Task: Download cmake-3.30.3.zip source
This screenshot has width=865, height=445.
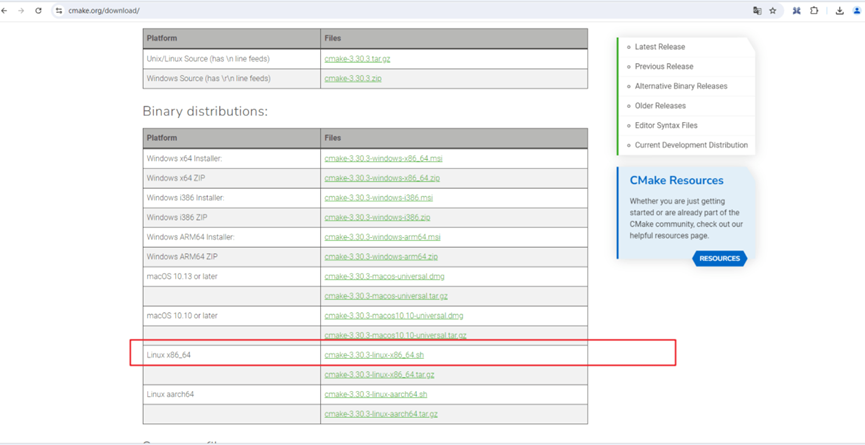Action: tap(353, 79)
